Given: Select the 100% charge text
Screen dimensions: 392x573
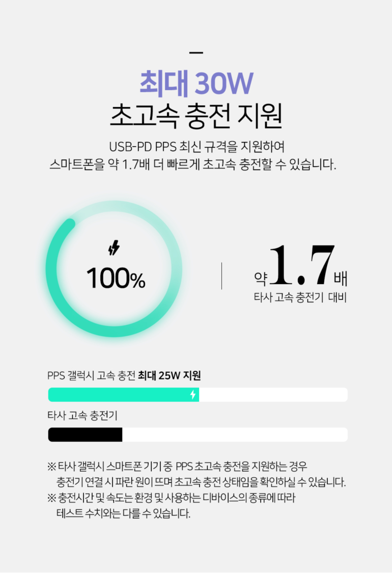Looking at the screenshot, I should pos(116,279).
